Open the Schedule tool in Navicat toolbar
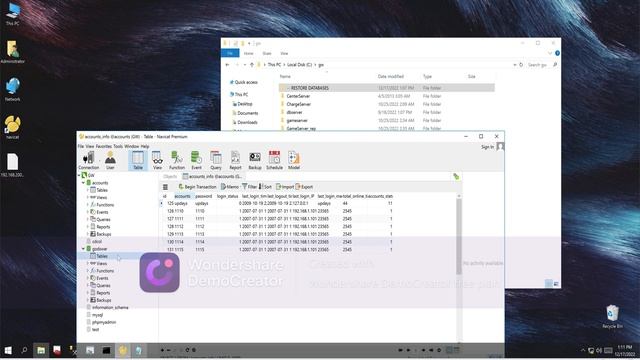Viewport: 640px width, 360px height. tap(274, 160)
